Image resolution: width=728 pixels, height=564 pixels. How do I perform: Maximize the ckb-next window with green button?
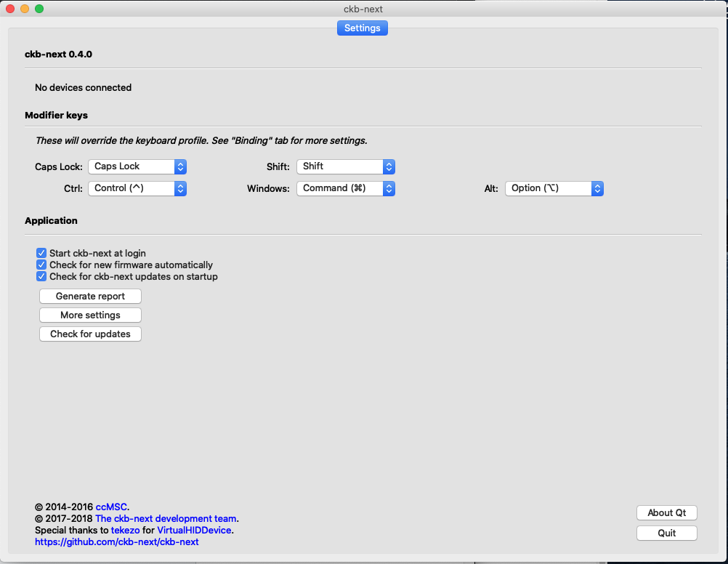[x=39, y=9]
